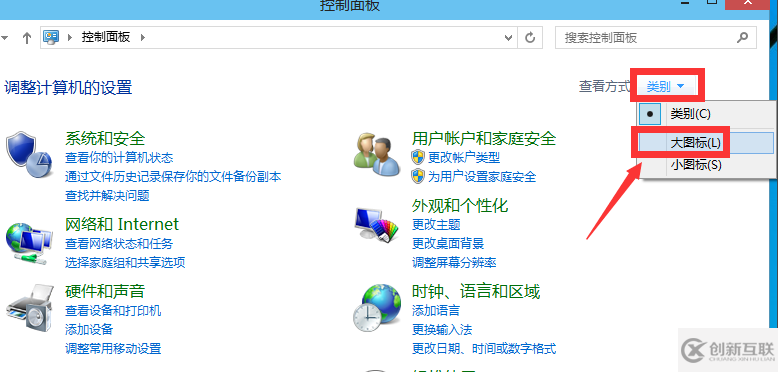Viewport: 778px width, 372px height.
Task: Open Network and Internet globe icon
Action: point(29,244)
